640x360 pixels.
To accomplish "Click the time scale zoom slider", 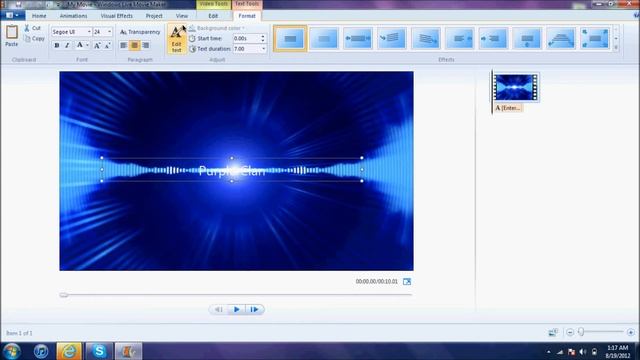I will coord(581,332).
